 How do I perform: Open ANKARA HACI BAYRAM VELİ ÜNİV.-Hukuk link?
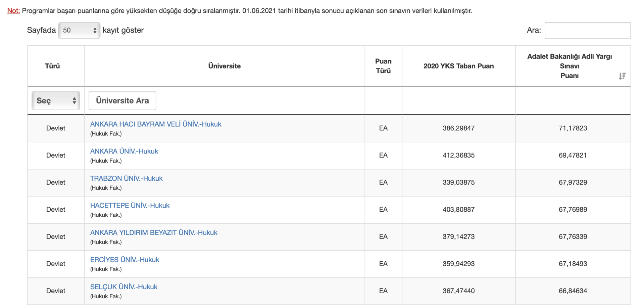[x=156, y=124]
